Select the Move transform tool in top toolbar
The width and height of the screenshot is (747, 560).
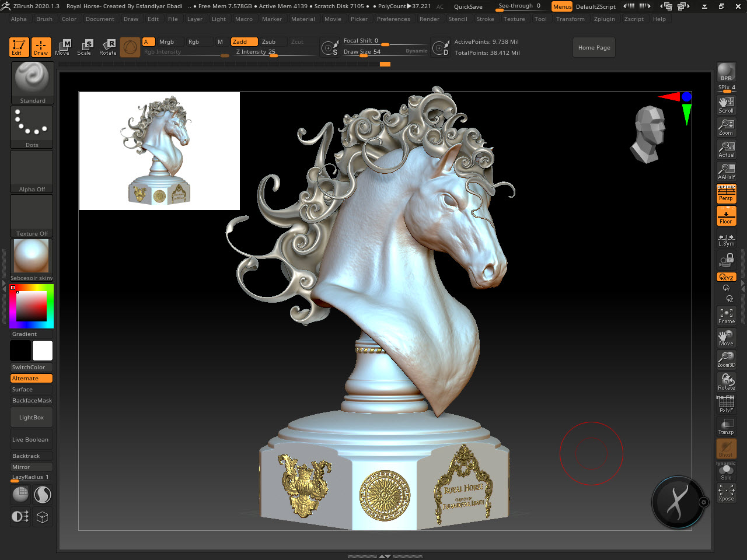tap(62, 47)
